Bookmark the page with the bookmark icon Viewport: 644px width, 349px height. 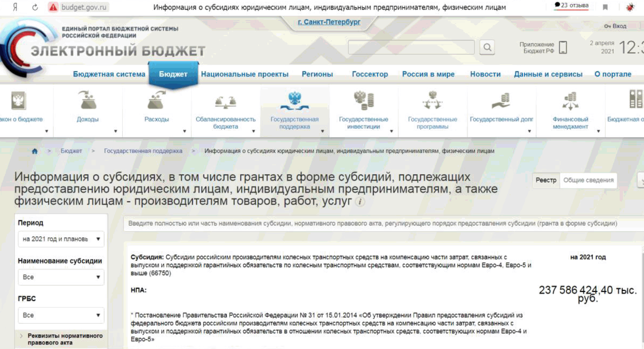pyautogui.click(x=605, y=7)
